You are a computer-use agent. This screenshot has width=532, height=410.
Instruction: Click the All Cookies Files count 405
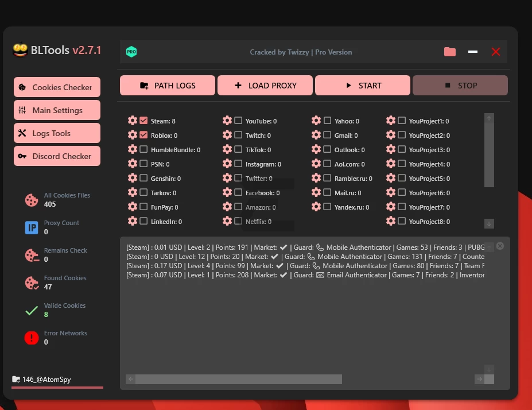50,204
